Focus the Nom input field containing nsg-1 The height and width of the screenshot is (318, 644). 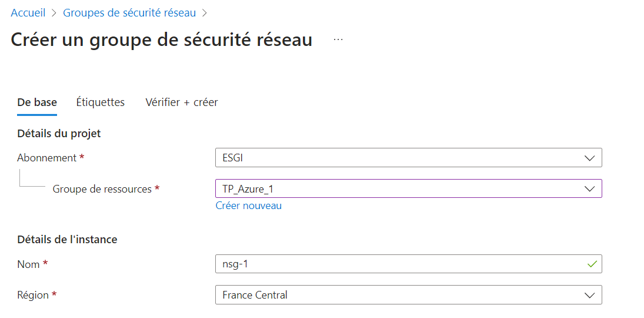click(400, 264)
